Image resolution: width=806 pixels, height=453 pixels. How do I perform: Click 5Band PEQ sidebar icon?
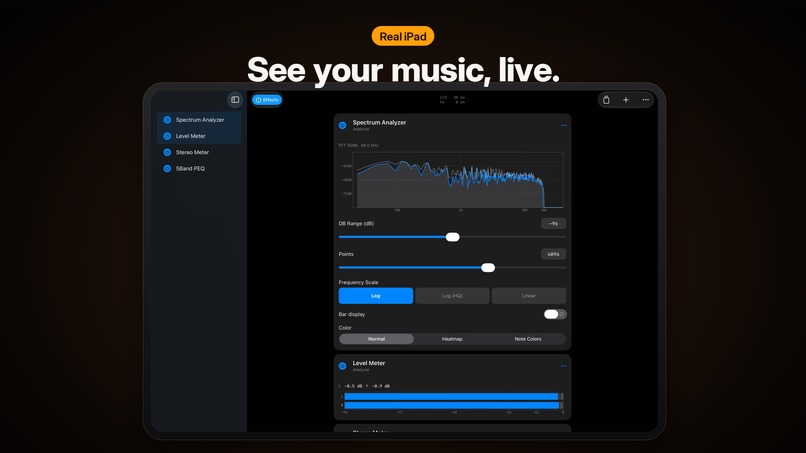(167, 169)
